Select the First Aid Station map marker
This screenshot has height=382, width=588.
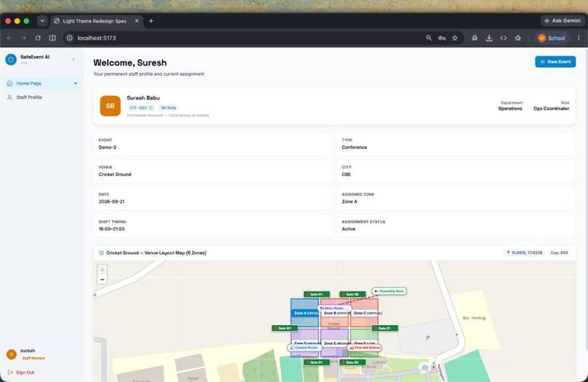(x=365, y=348)
